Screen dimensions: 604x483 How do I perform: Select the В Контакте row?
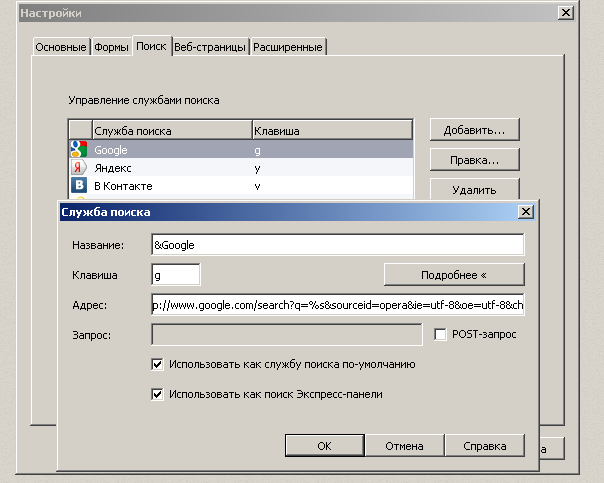241,186
